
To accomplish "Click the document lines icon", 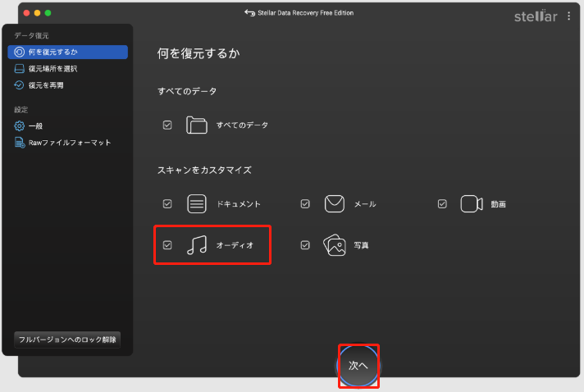I will tap(197, 204).
